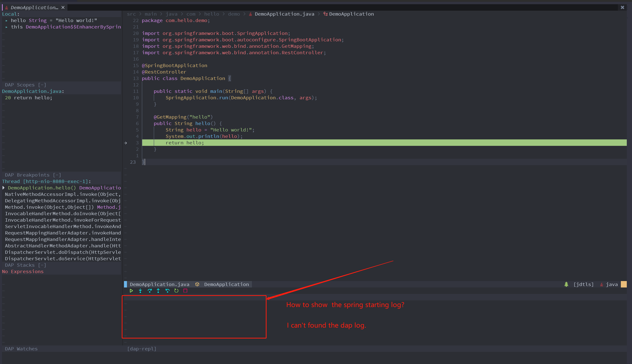Viewport: 632px width, 364px height.
Task: Click the debugger continue/play icon
Action: pyautogui.click(x=131, y=291)
